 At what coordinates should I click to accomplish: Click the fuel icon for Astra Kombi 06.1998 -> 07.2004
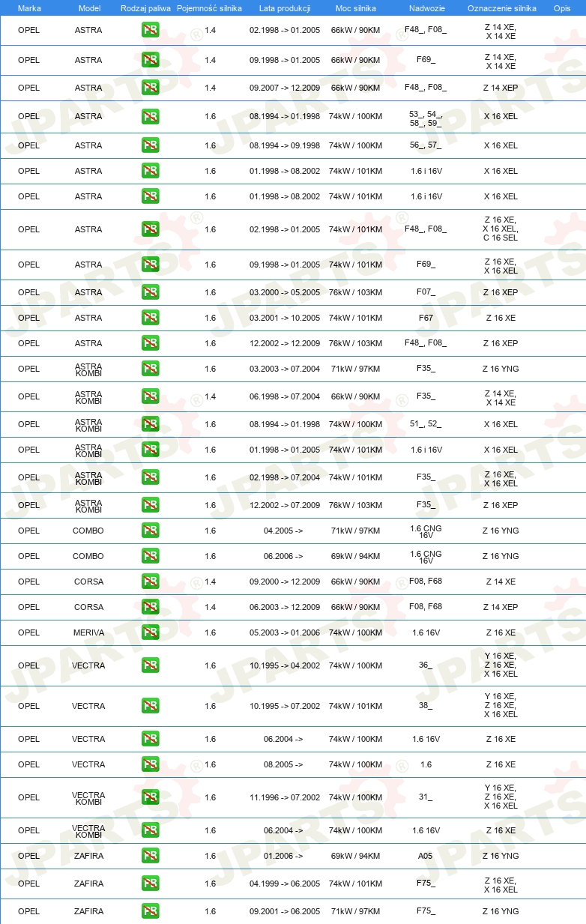point(150,396)
